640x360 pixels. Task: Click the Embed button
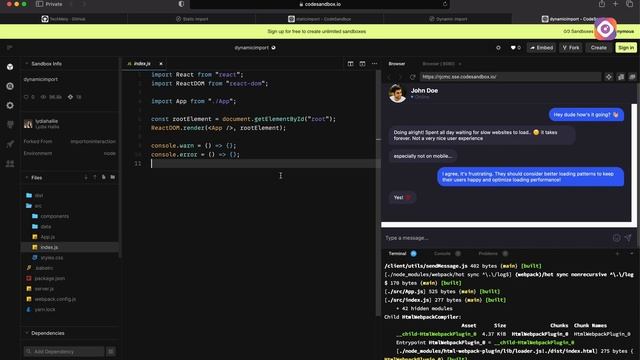pos(541,48)
